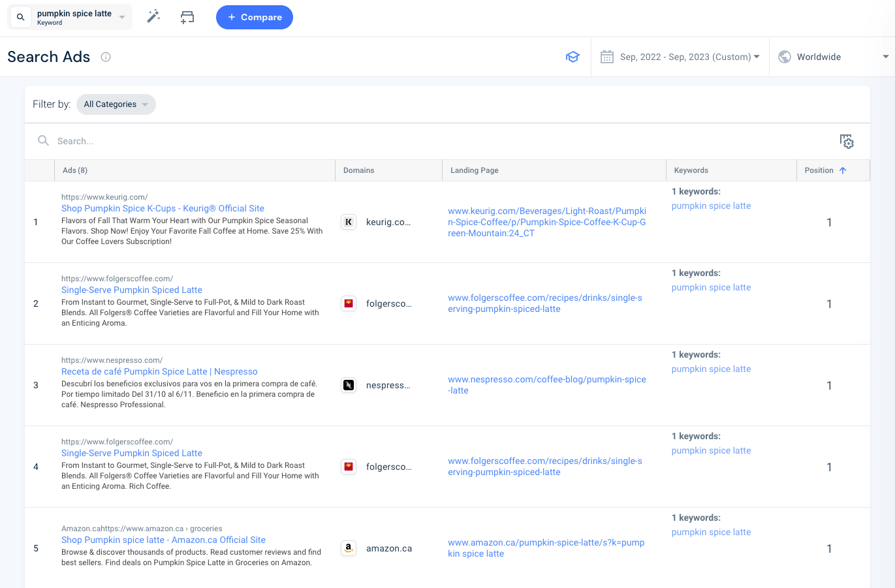
Task: Click the calendar icon by date range
Action: pyautogui.click(x=606, y=57)
